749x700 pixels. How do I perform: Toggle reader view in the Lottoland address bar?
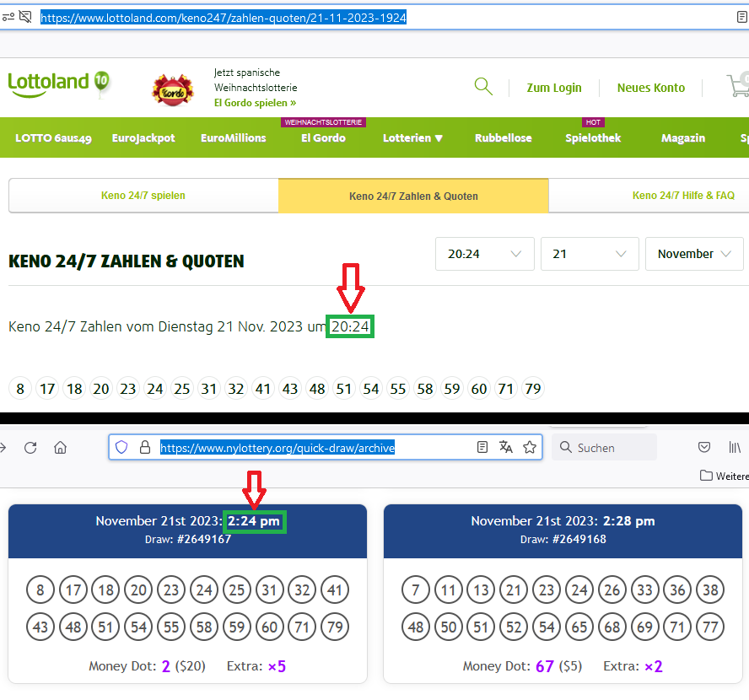(742, 18)
